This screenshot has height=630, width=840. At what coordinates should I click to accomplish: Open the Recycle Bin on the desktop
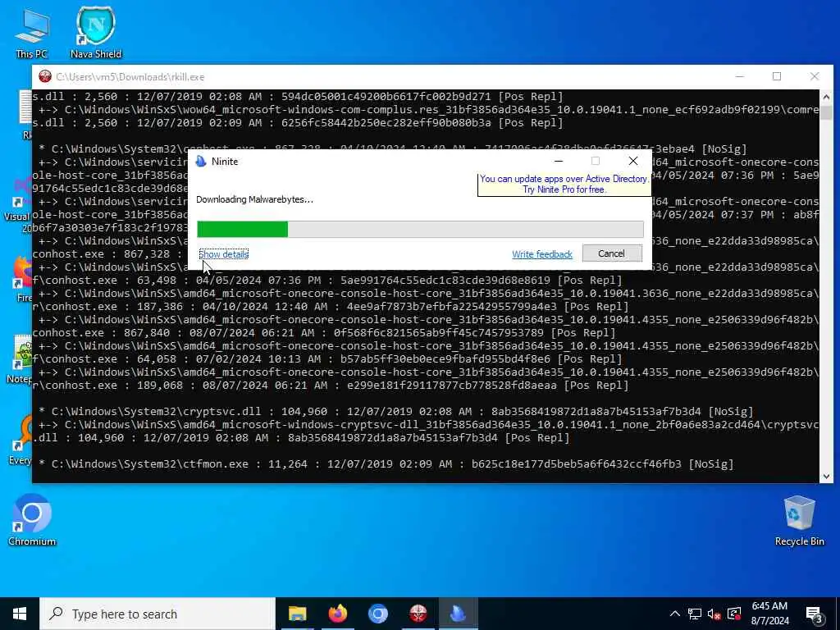[x=799, y=519]
